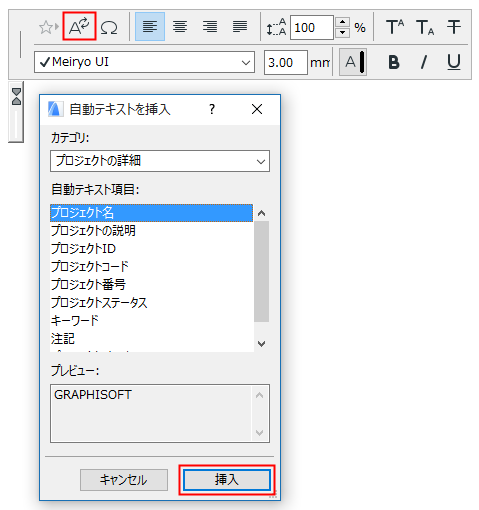Apply superscript formatting

click(395, 27)
